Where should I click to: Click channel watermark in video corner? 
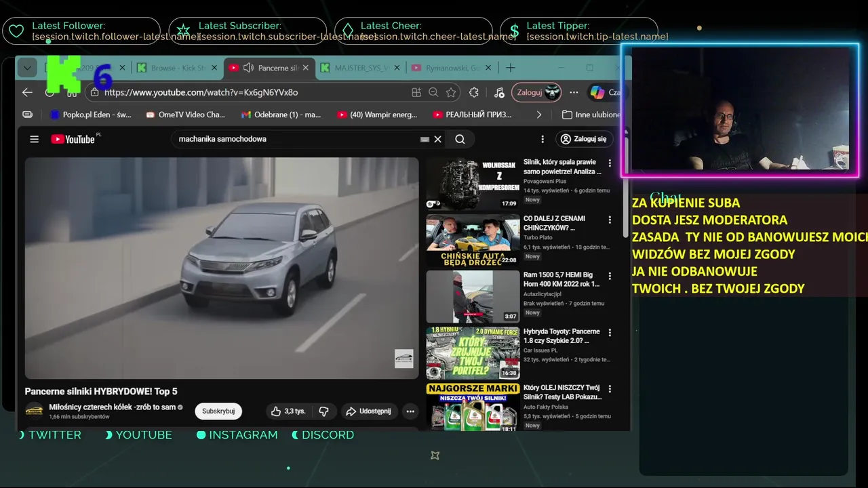click(403, 359)
